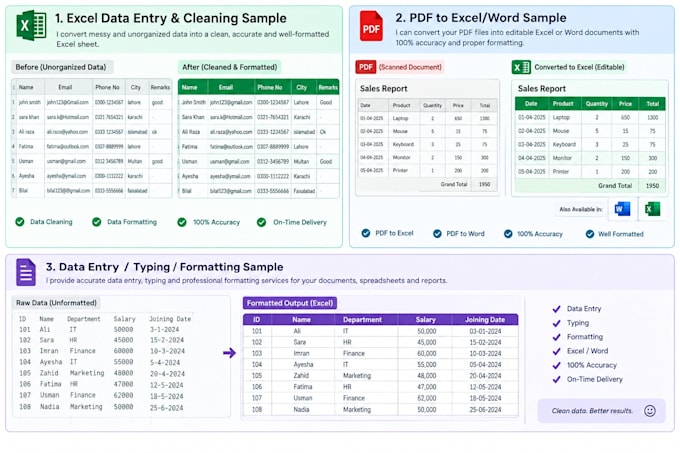The image size is (680, 453).
Task: Click the green check beside On-Time Delivery
Action: pyautogui.click(x=261, y=222)
